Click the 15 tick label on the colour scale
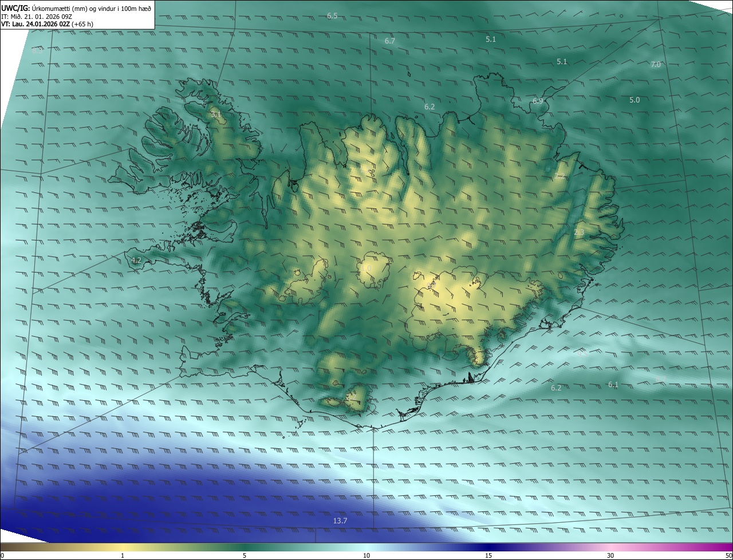 [488, 556]
